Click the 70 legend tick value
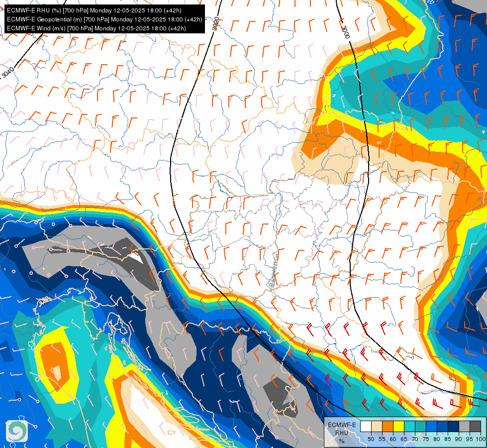Screen dimensions: 487x448 coord(415,439)
